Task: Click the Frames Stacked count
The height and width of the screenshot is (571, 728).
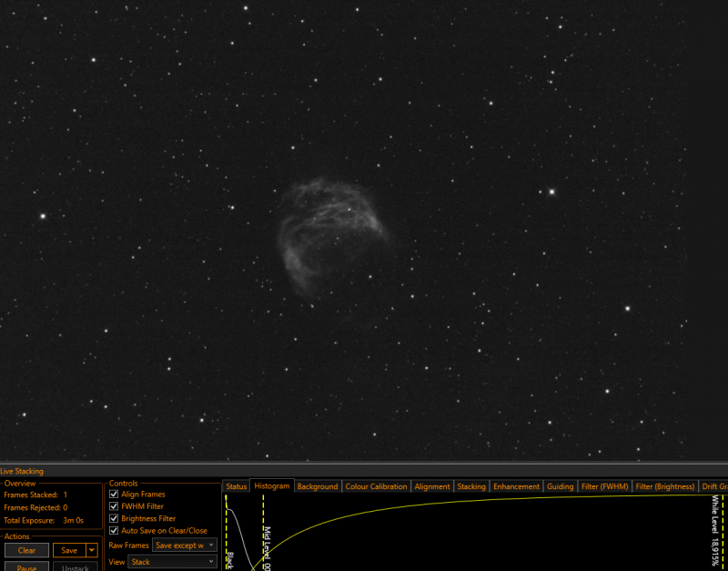Action: [x=66, y=495]
